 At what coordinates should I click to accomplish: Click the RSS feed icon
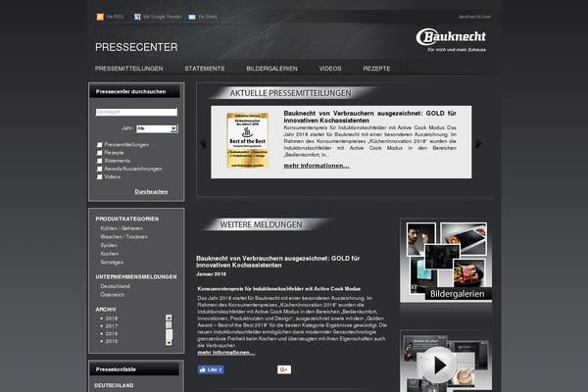pos(100,17)
